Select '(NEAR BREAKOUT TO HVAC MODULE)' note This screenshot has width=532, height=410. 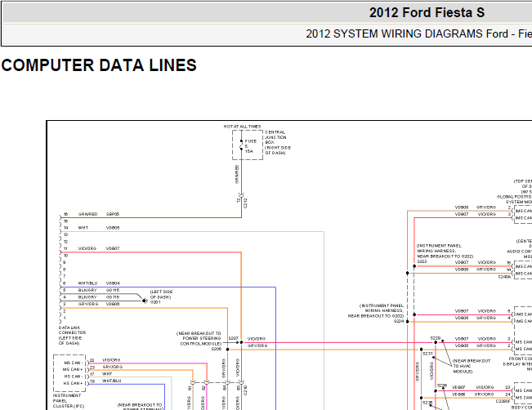[472, 366]
